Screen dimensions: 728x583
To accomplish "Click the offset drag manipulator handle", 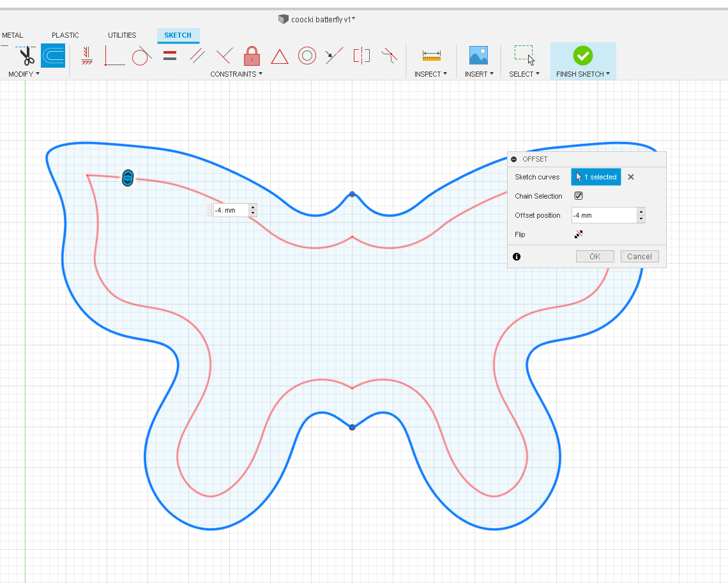I will coord(128,178).
